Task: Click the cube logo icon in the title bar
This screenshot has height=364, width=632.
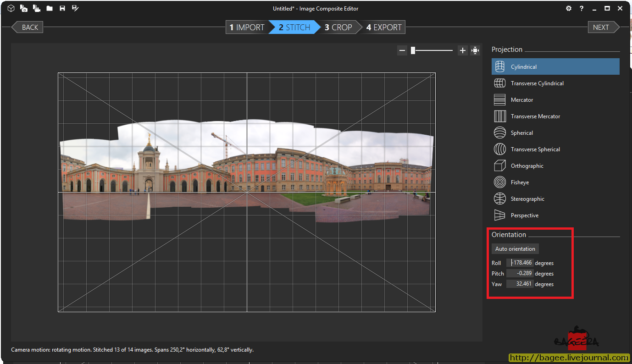Action: click(x=11, y=8)
